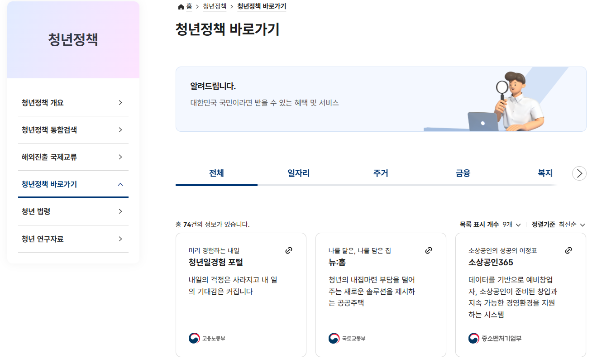Click the 고용노동부 ministry logo
The width and height of the screenshot is (597, 364).
click(193, 337)
